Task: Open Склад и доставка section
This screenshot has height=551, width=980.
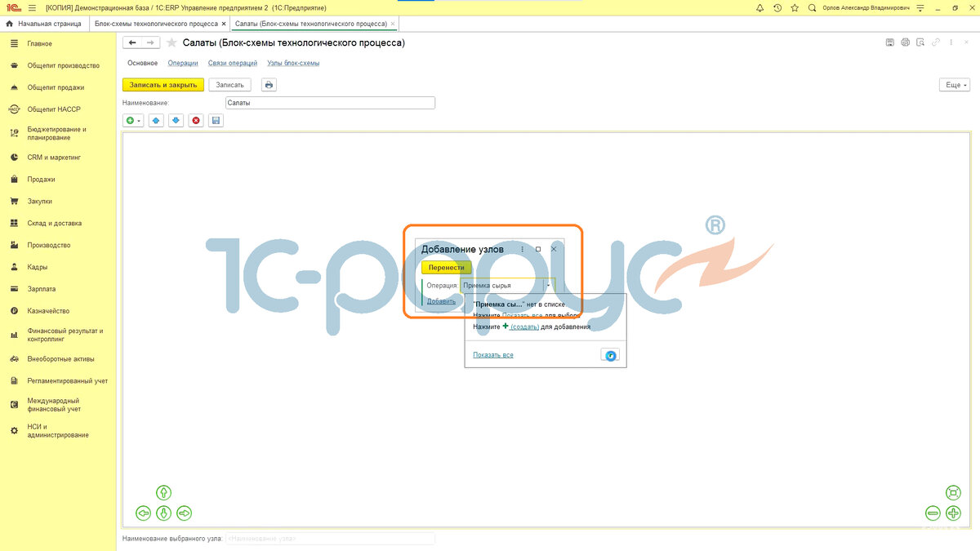Action: [x=54, y=223]
